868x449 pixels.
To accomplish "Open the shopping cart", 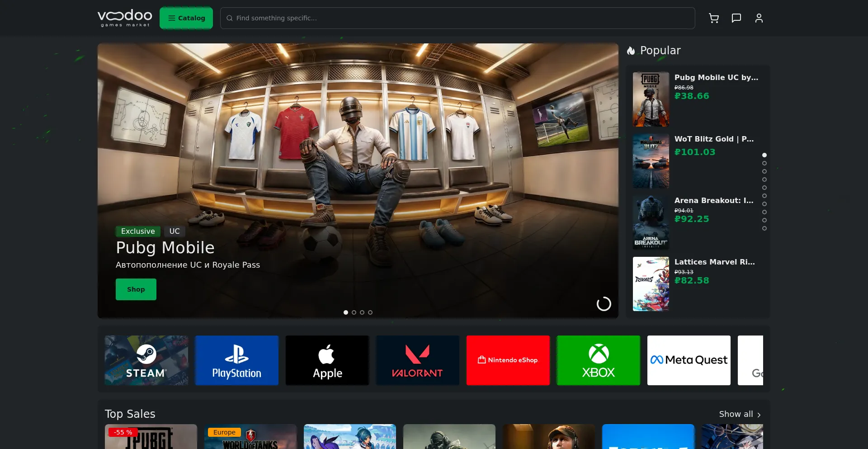I will [714, 18].
